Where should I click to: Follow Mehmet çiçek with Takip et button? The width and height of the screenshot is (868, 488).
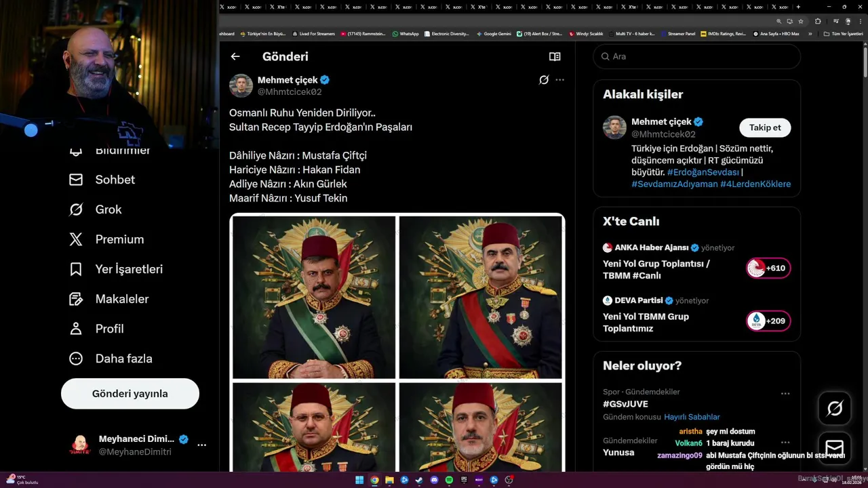[x=765, y=127]
